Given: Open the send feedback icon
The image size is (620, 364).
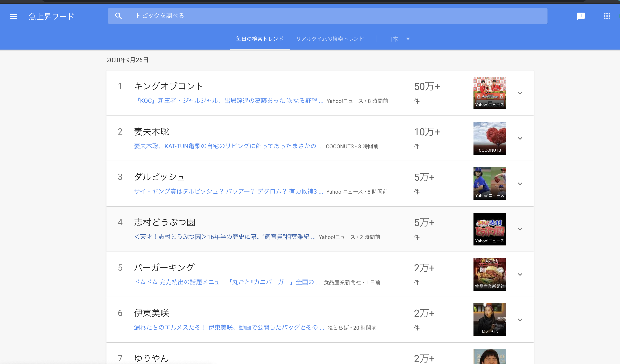Looking at the screenshot, I should [x=581, y=16].
